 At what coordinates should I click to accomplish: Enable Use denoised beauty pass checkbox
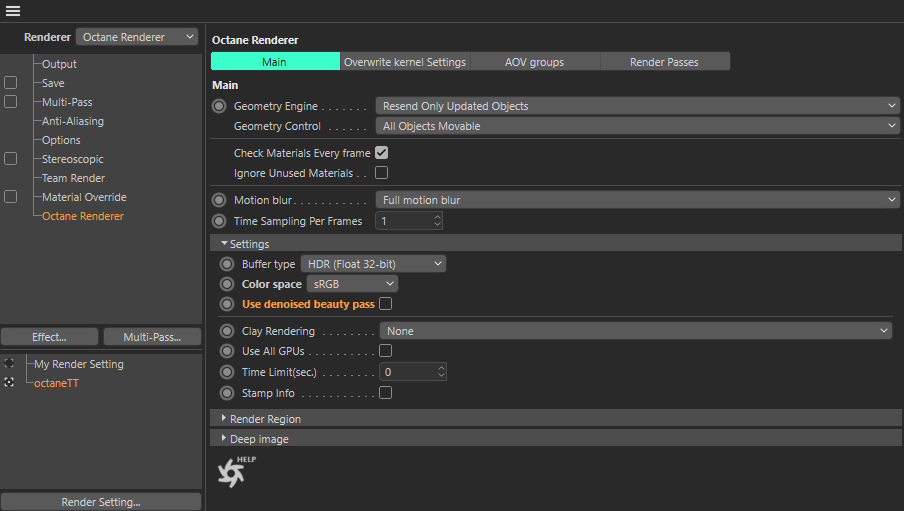pyautogui.click(x=385, y=304)
